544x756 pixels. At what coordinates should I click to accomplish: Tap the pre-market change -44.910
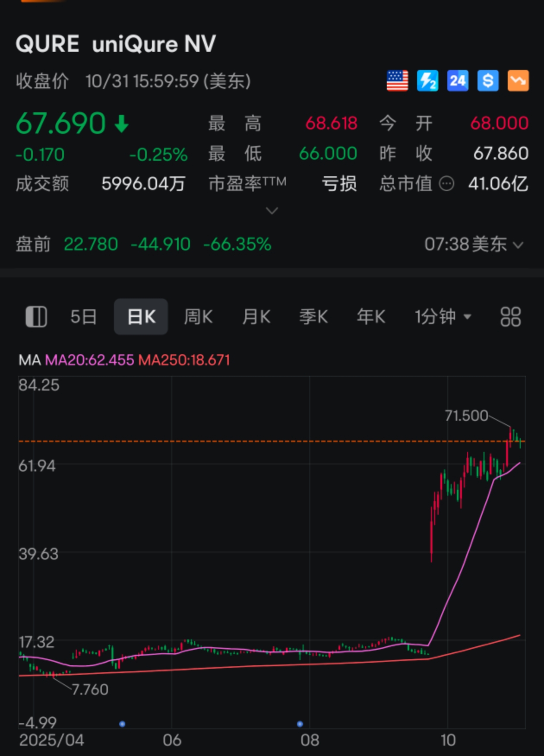coord(161,245)
